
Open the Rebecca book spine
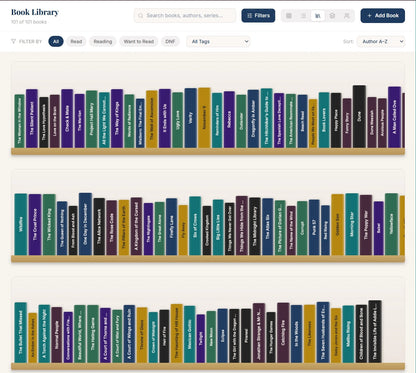pos(229,119)
